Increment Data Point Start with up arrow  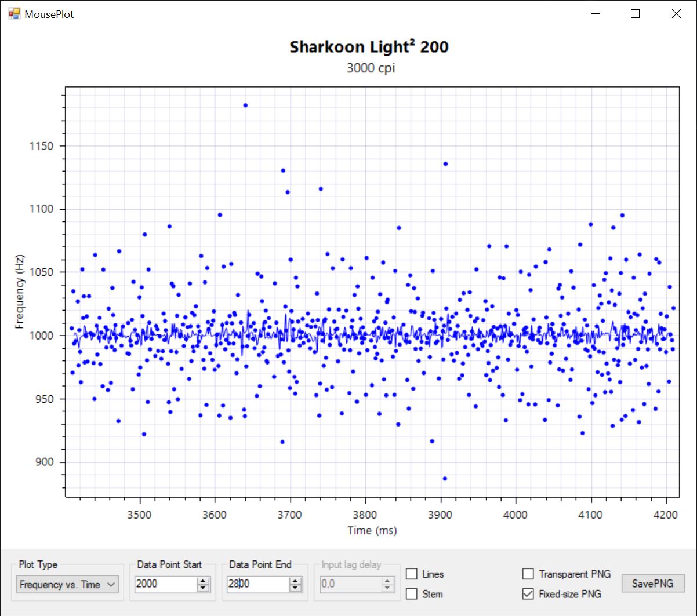[x=203, y=581]
